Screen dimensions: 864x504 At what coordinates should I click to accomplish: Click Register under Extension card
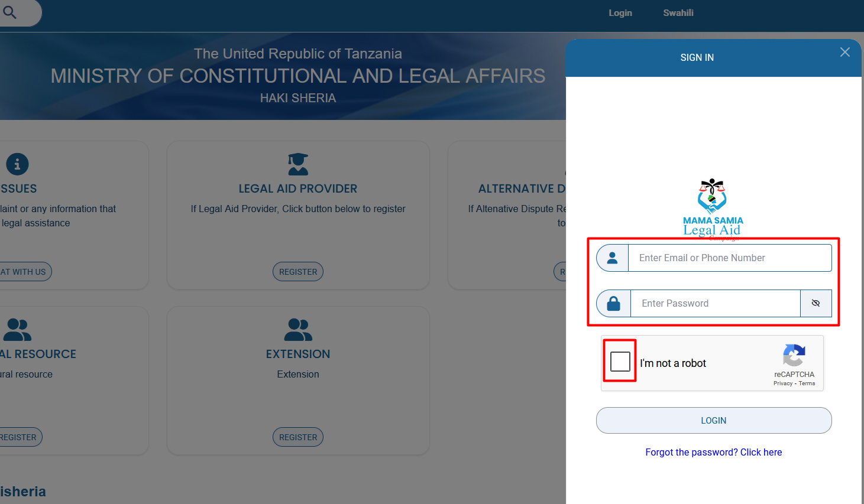click(x=298, y=437)
